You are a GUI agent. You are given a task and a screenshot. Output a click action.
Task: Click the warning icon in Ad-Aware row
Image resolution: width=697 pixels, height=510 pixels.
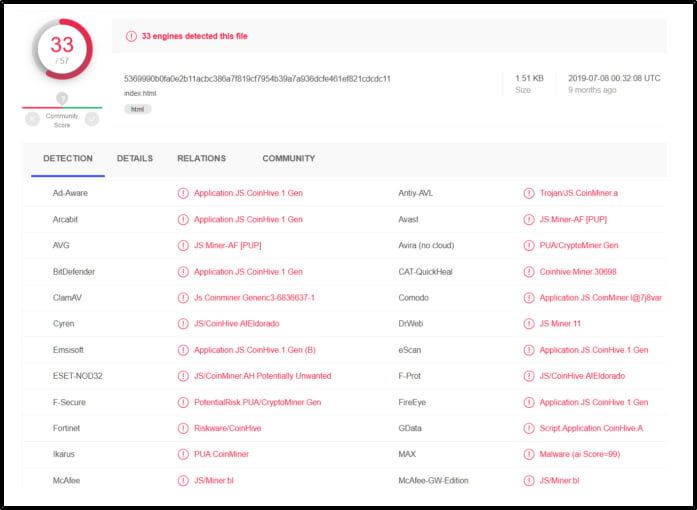click(x=183, y=193)
